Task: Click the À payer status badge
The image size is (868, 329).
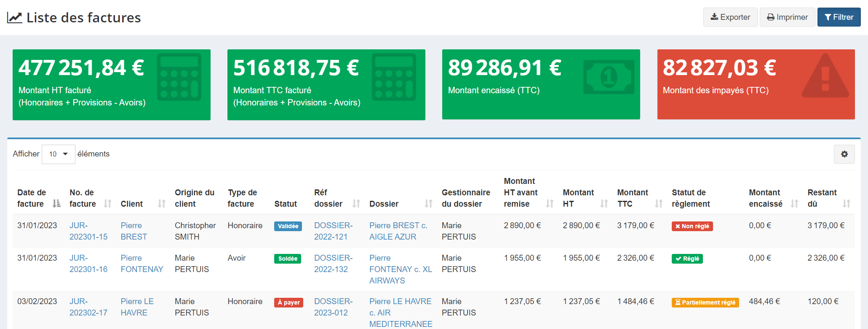Action: click(288, 302)
